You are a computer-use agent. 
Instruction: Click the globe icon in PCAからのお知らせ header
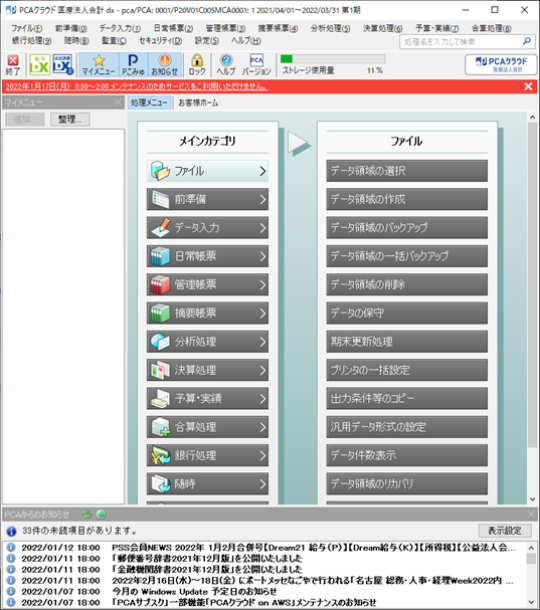tap(101, 514)
